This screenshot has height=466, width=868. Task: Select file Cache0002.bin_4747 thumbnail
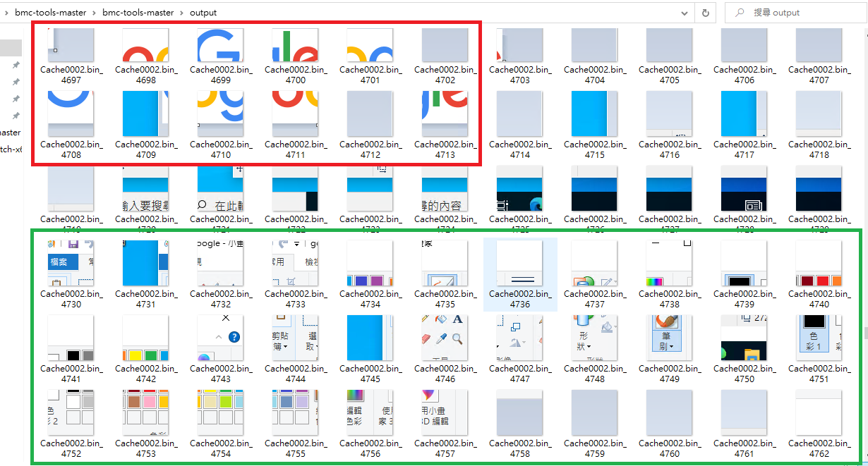(x=520, y=338)
